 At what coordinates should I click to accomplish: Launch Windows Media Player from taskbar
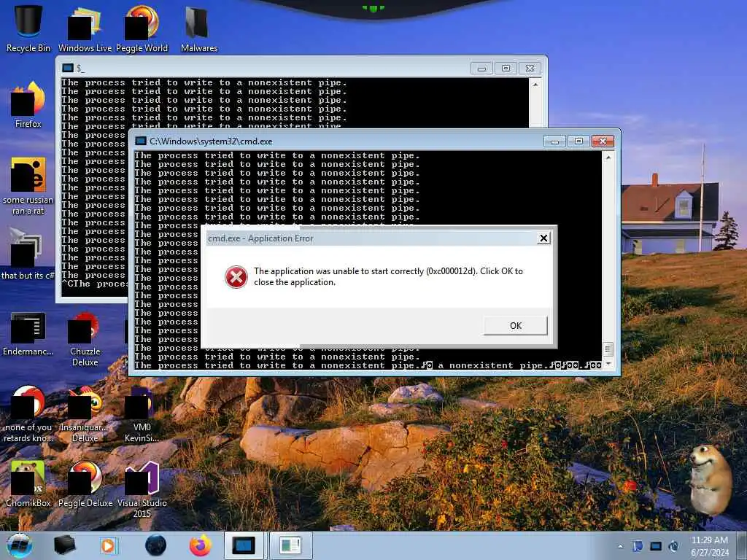[109, 545]
